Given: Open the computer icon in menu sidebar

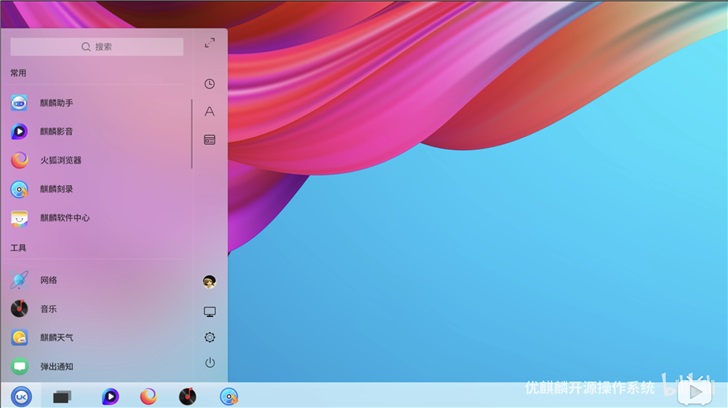Looking at the screenshot, I should coord(209,311).
